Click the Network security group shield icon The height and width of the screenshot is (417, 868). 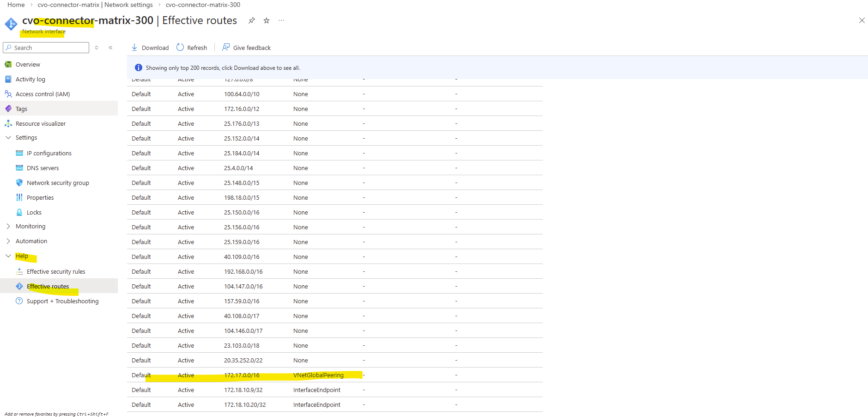point(19,183)
